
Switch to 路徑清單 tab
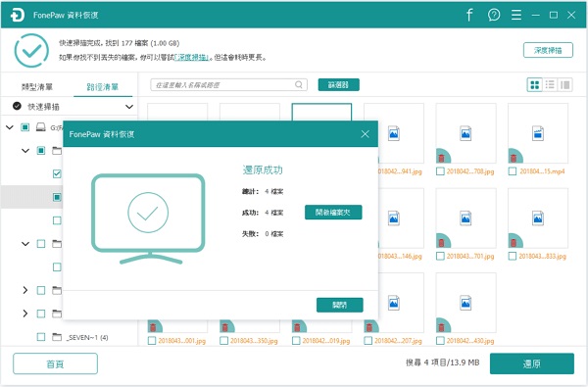coord(102,87)
